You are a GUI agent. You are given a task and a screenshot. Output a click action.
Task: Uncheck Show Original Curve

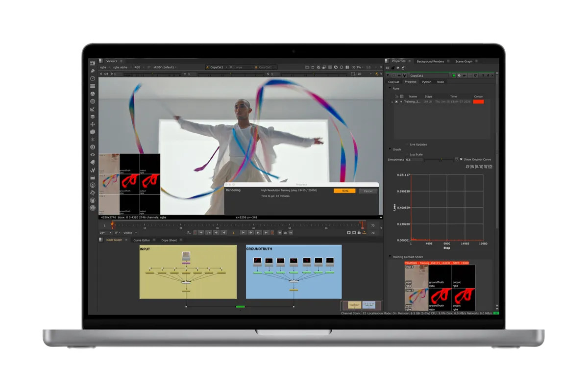pyautogui.click(x=461, y=159)
